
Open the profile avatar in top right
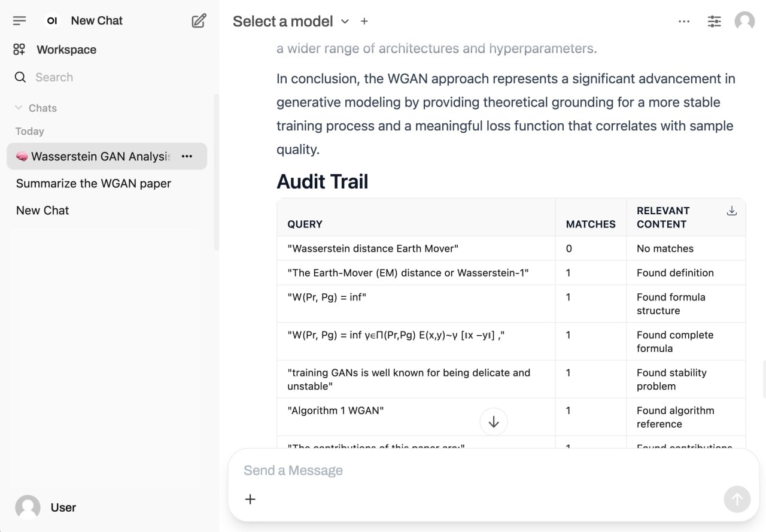pos(744,22)
